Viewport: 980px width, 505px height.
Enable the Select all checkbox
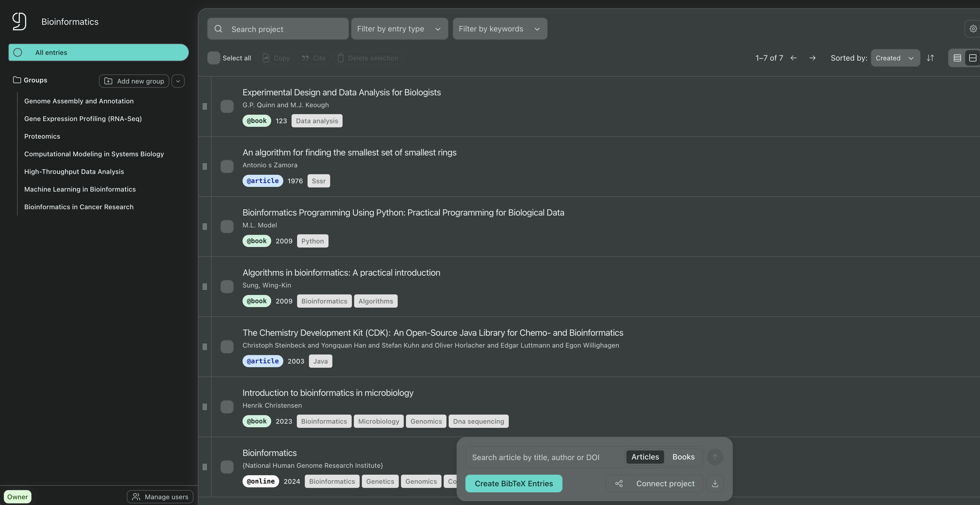tap(213, 58)
